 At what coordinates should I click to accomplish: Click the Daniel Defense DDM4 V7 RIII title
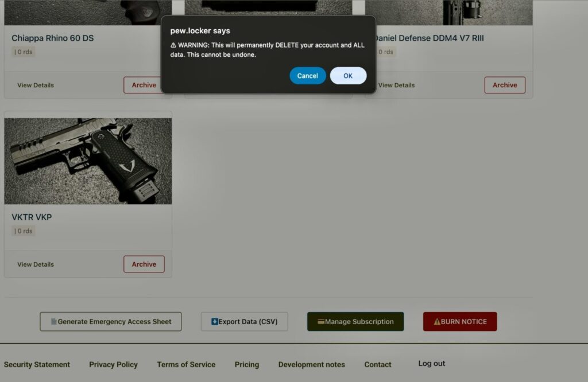(430, 38)
